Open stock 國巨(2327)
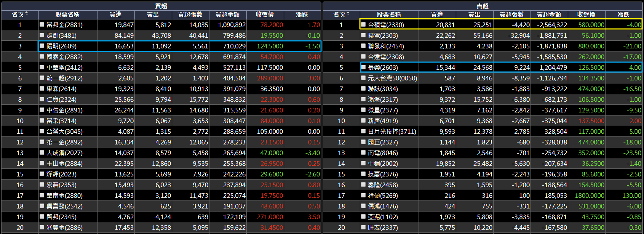This screenshot has width=644, height=234. pyautogui.click(x=383, y=142)
